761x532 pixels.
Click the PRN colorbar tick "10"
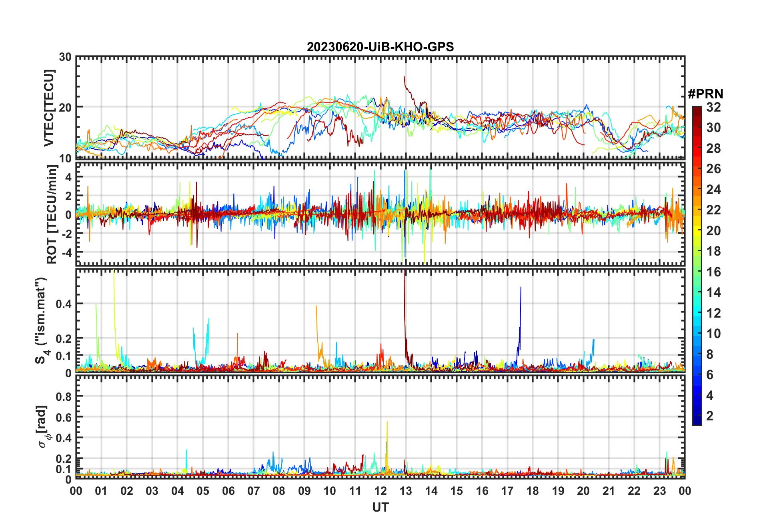coord(713,334)
